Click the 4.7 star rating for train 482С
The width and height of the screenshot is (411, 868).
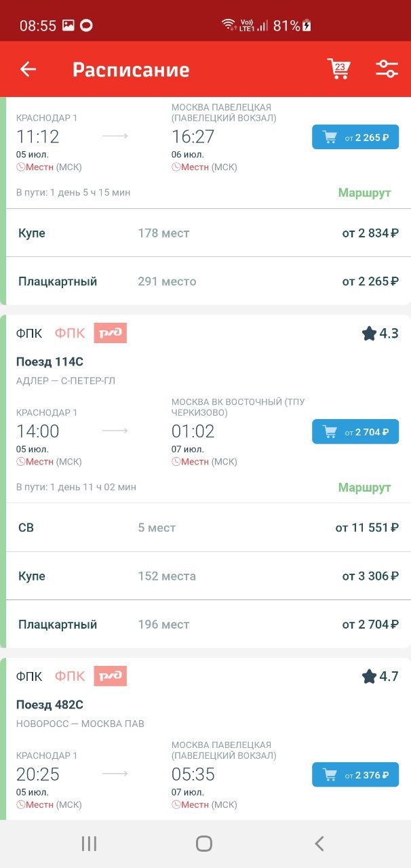(380, 676)
